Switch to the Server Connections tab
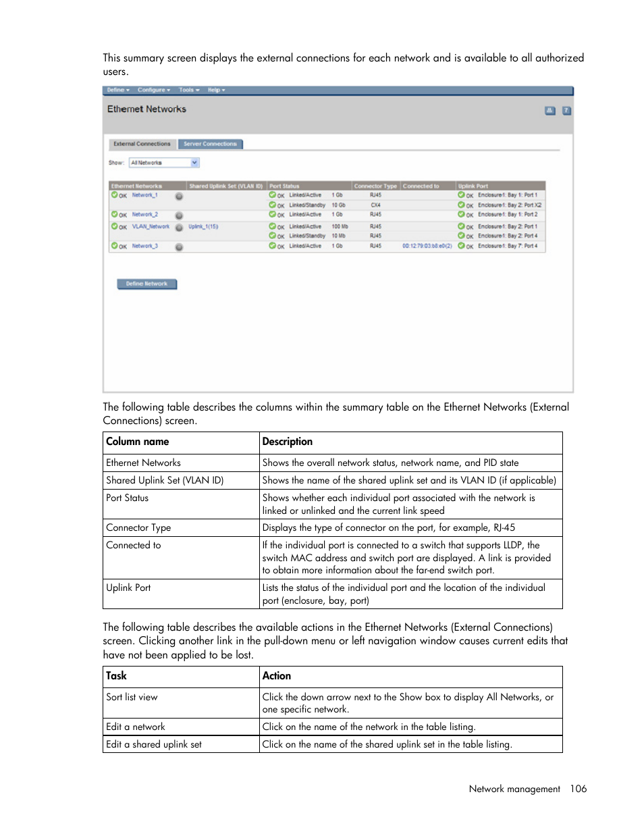The image size is (644, 834). click(210, 144)
